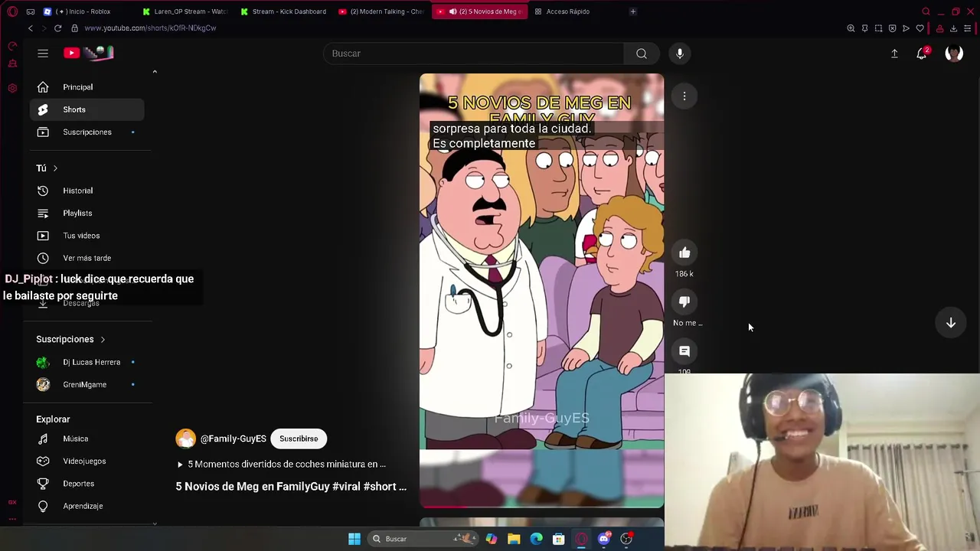Viewport: 980px width, 551px height.
Task: Expand the Tú section chevron
Action: click(55, 168)
